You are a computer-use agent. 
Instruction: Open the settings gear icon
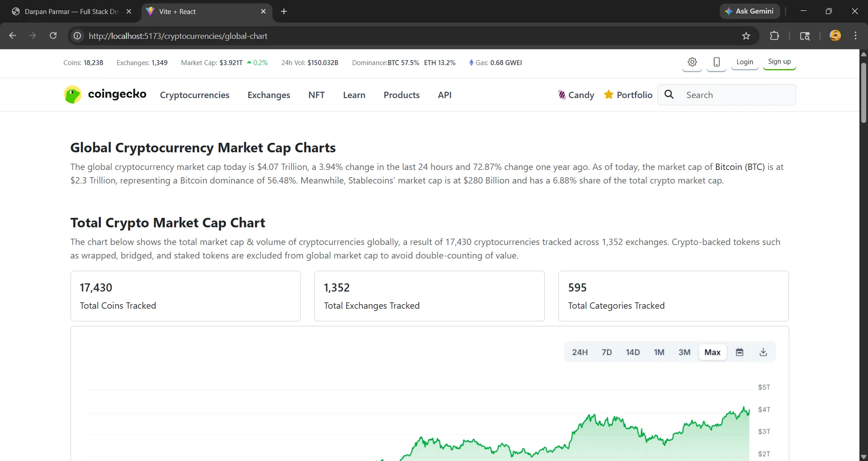[692, 62]
